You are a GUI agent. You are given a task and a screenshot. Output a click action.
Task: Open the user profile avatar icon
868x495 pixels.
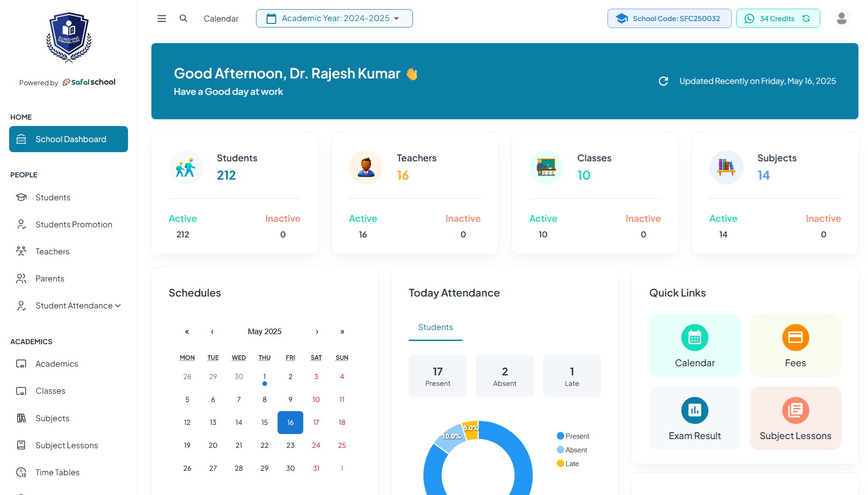(x=841, y=18)
